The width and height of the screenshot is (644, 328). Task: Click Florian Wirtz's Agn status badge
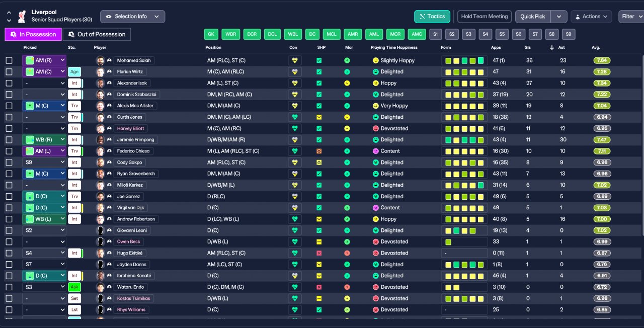[x=74, y=71]
